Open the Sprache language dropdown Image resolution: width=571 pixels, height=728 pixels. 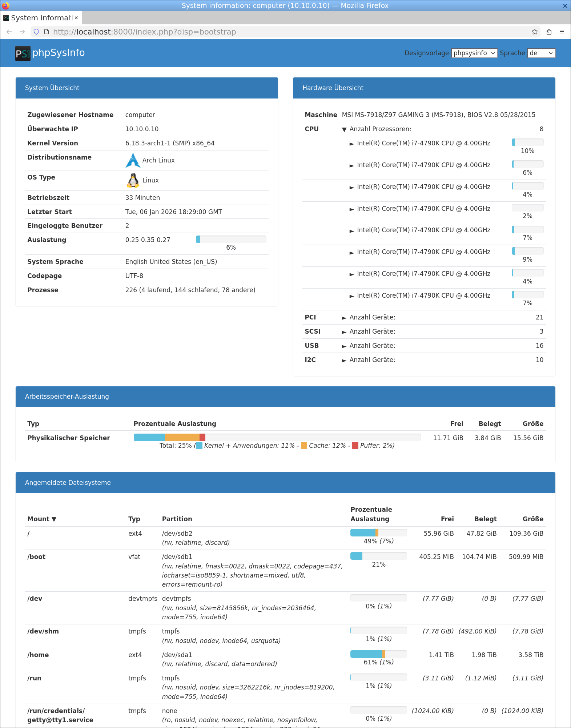click(541, 53)
